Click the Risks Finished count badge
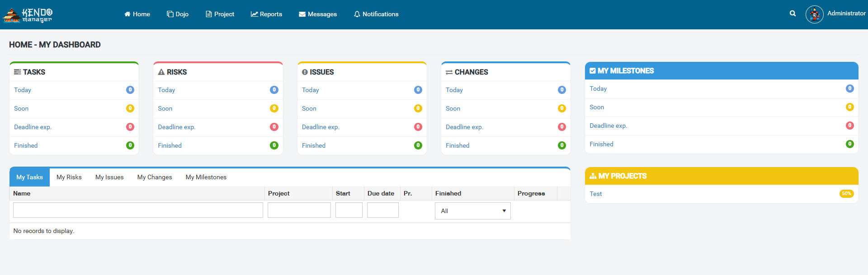This screenshot has height=275, width=868. coord(274,145)
